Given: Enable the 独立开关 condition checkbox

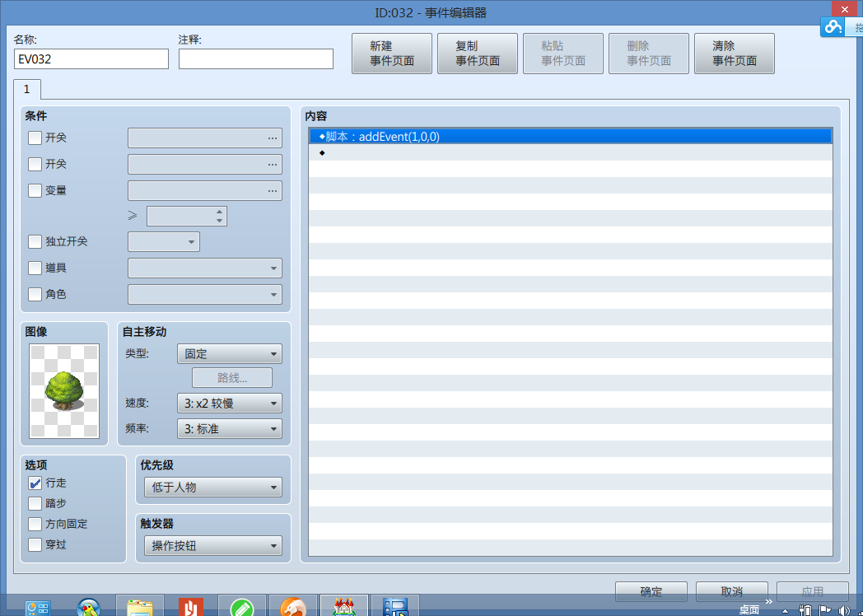Looking at the screenshot, I should pos(35,241).
